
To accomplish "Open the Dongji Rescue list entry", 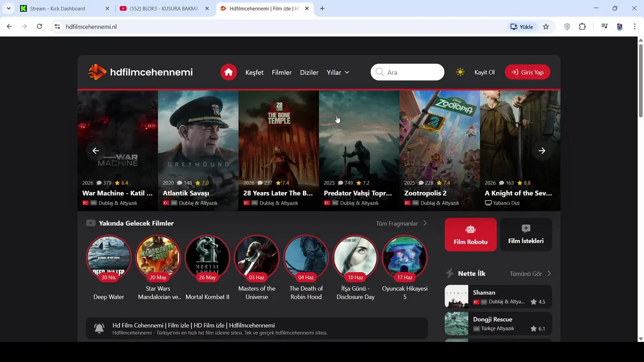I will 498,323.
